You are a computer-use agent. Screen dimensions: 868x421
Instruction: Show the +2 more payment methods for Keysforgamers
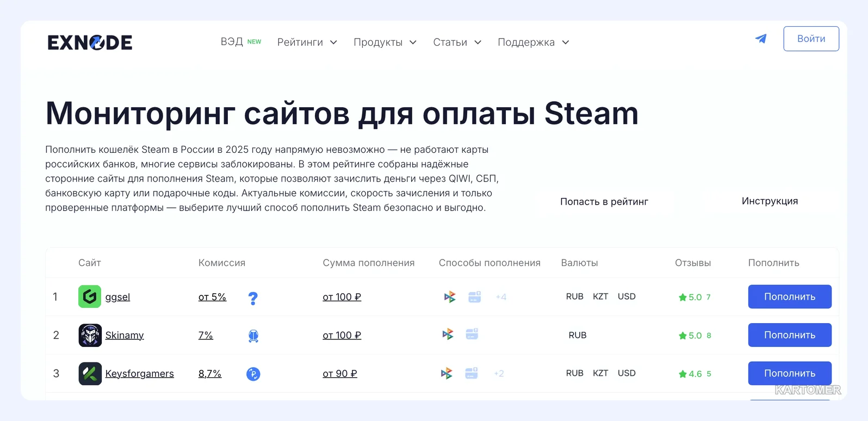[499, 374]
